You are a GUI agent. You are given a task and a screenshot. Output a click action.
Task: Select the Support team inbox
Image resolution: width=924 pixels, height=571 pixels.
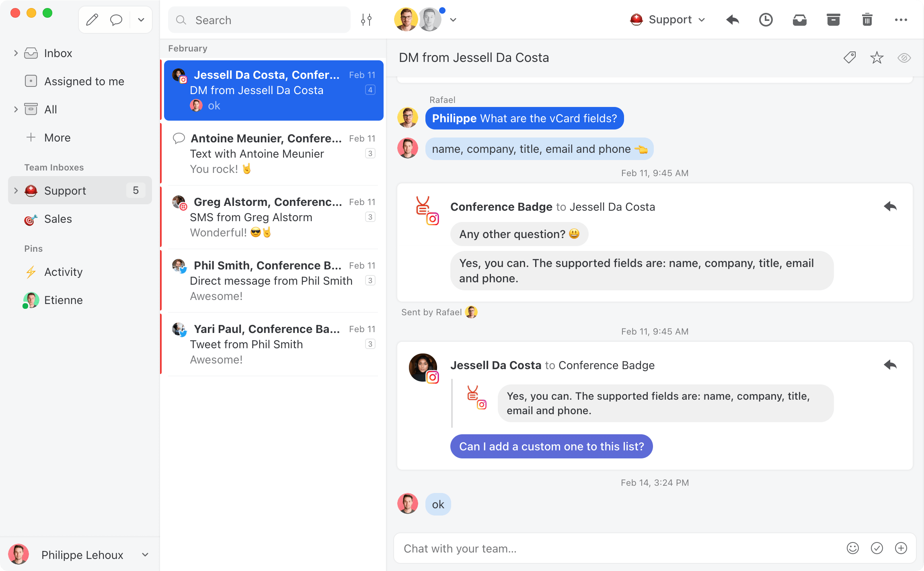pyautogui.click(x=80, y=190)
